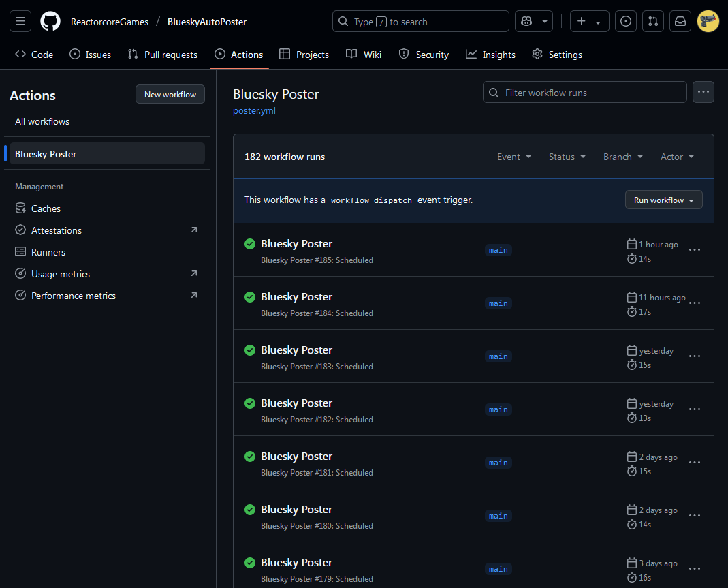Select the Actions tab
Viewport: 728px width, 588px height.
point(239,55)
